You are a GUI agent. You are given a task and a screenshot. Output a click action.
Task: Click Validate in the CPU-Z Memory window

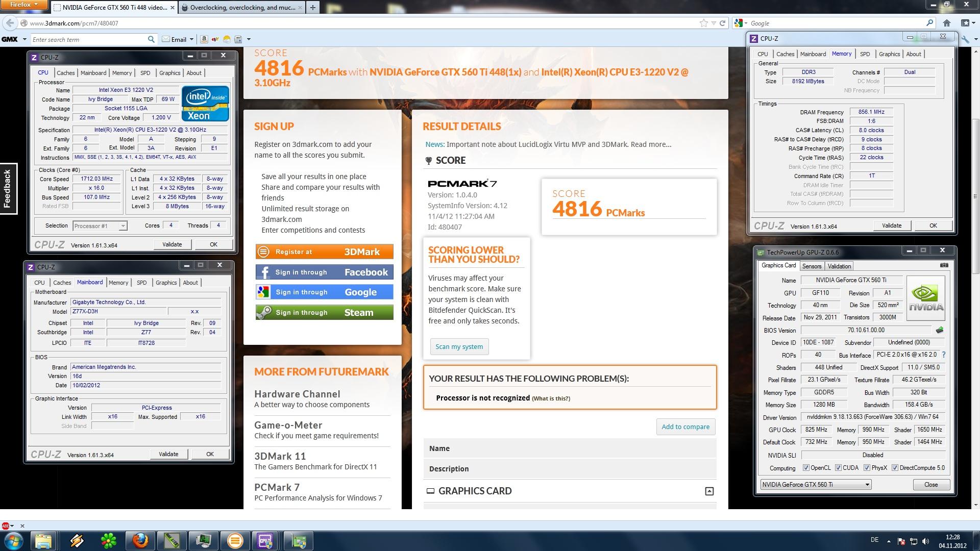coord(892,226)
